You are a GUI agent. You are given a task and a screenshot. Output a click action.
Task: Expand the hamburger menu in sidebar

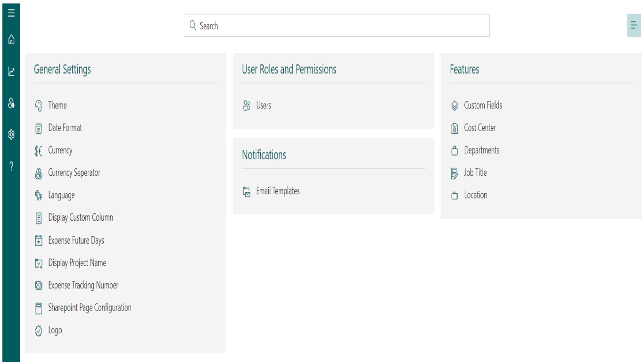coord(11,13)
